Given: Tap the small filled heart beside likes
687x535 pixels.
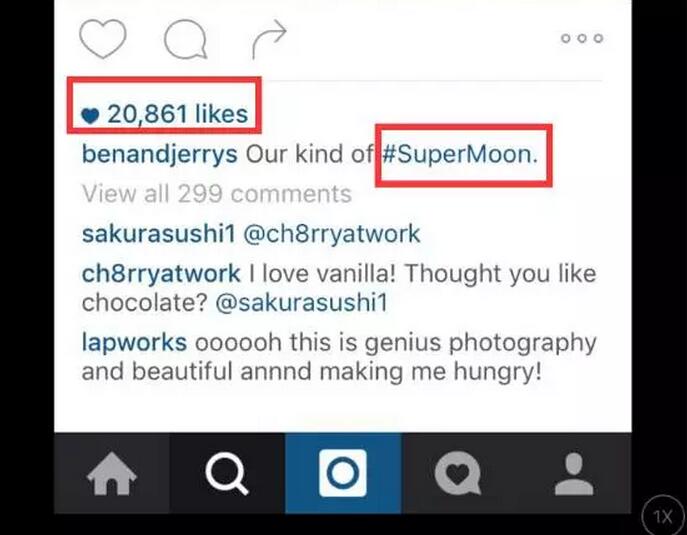Looking at the screenshot, I should click(x=91, y=117).
